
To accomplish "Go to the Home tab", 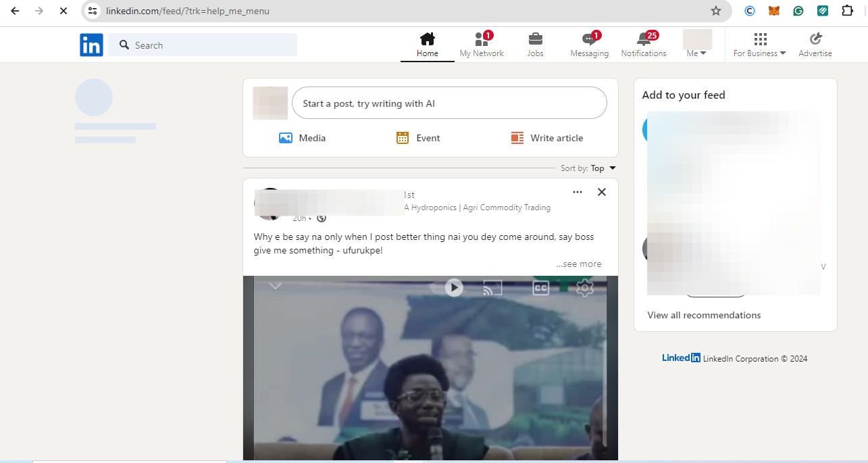I will point(427,45).
